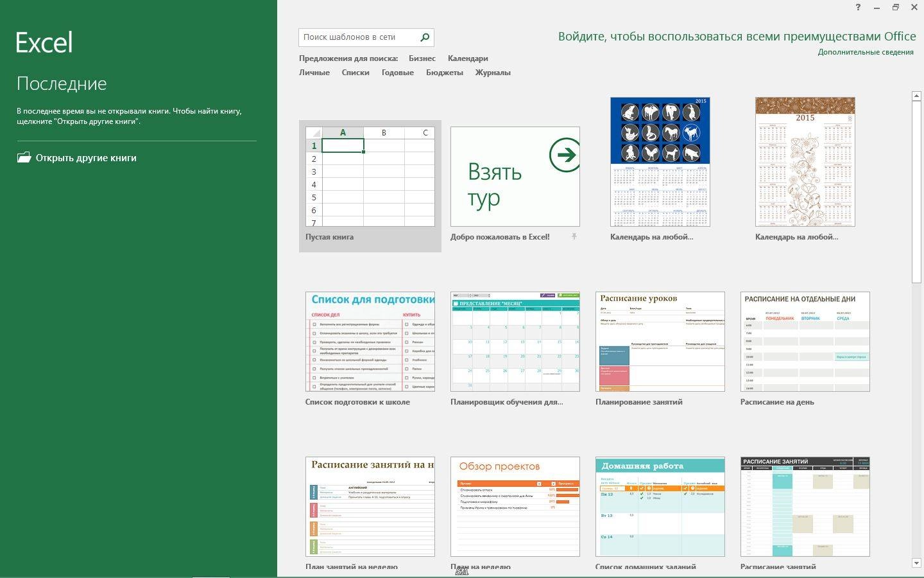This screenshot has width=924, height=578.
Task: Minimize the Excel window
Action: [877, 7]
